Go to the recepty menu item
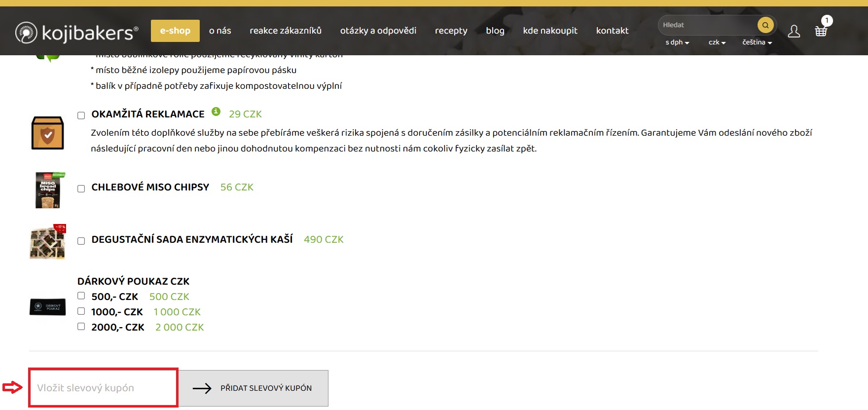Viewport: 868px width, 410px height. (451, 31)
